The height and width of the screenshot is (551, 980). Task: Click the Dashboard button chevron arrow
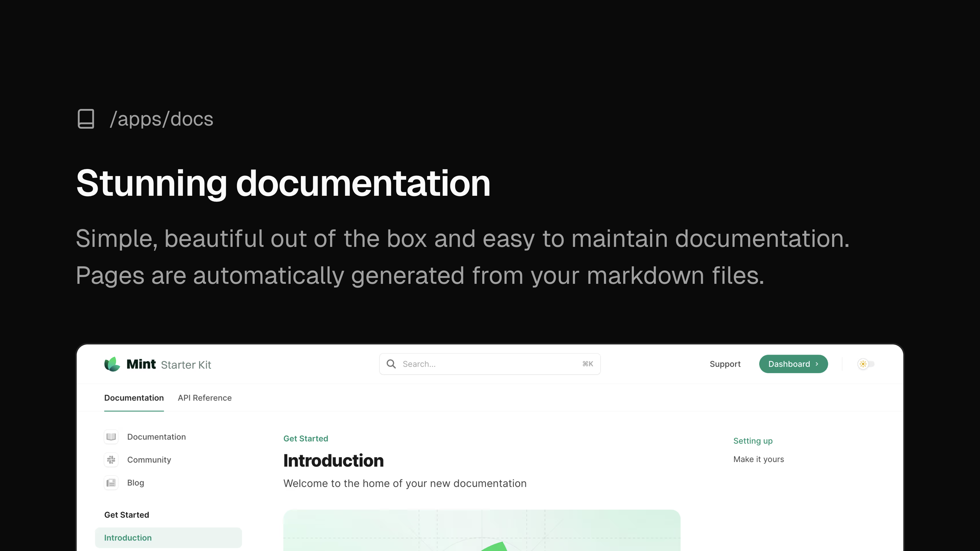pos(817,364)
